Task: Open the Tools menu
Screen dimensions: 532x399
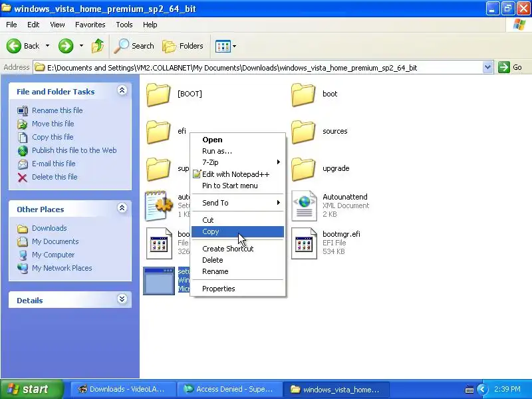Action: [124, 25]
